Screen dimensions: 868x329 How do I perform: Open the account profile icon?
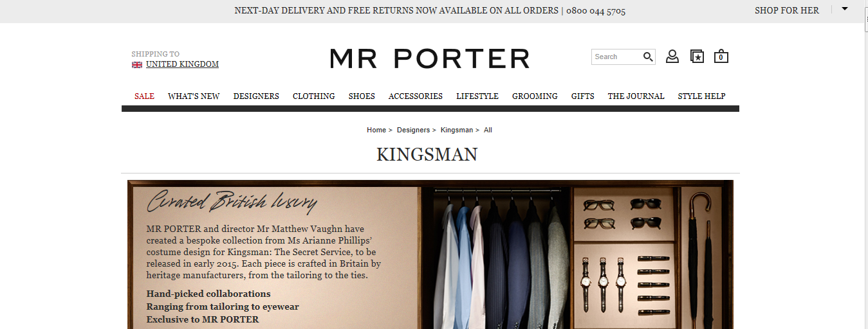coord(672,57)
